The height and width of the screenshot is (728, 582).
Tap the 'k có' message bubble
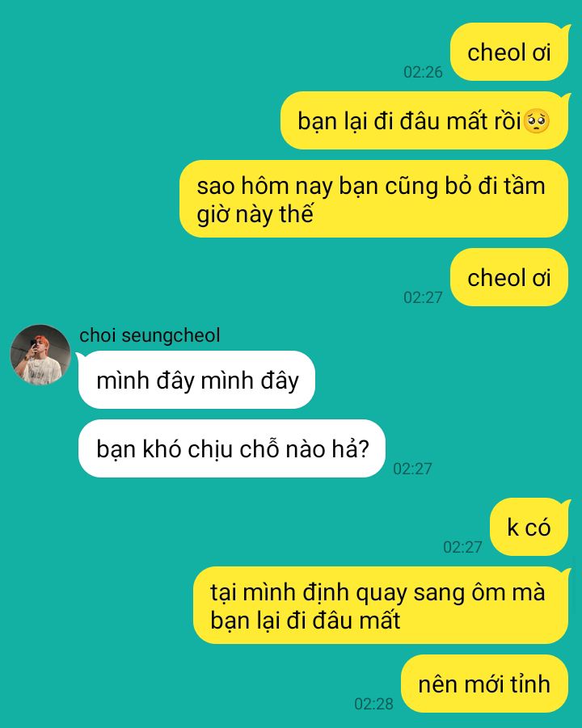pos(529,528)
